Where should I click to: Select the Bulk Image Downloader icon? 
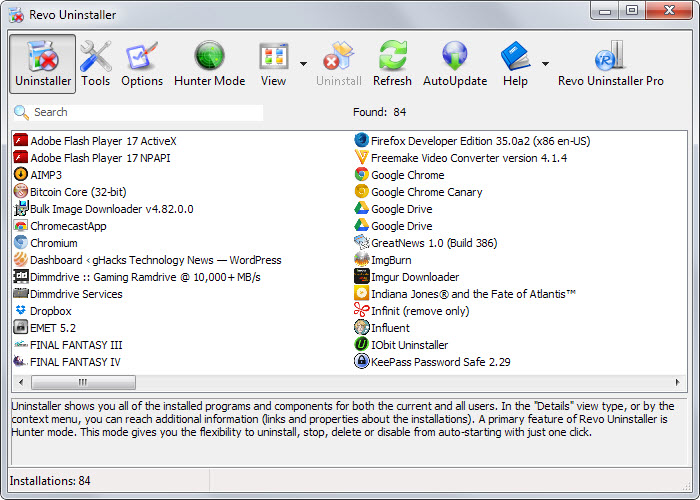[21, 208]
